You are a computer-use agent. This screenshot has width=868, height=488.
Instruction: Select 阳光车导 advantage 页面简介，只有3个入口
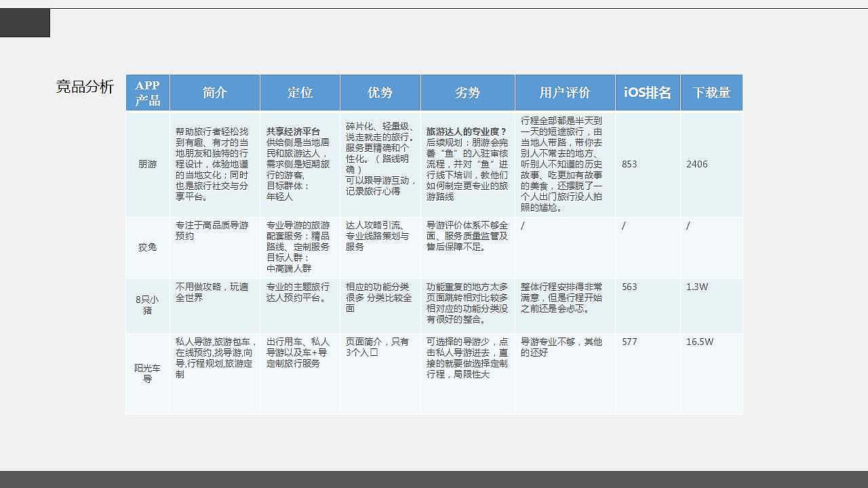380,373
